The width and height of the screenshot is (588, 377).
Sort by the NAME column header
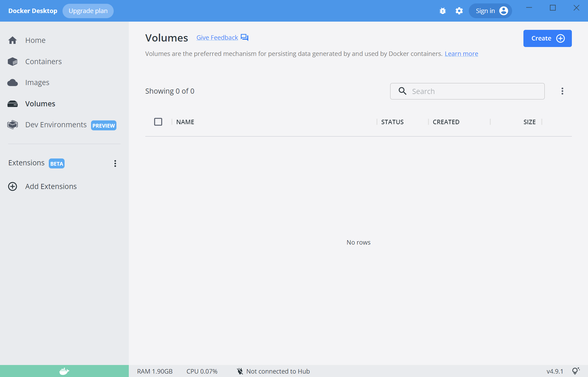tap(185, 122)
